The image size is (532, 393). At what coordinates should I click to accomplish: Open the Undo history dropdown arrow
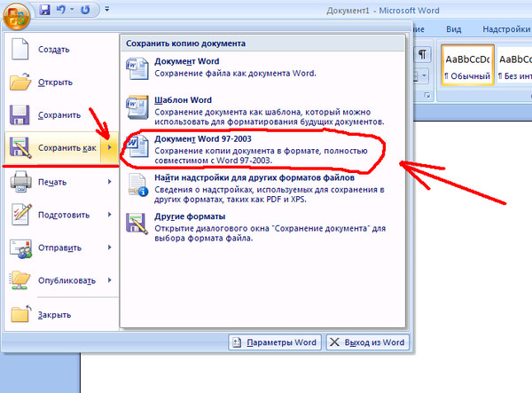[72, 10]
